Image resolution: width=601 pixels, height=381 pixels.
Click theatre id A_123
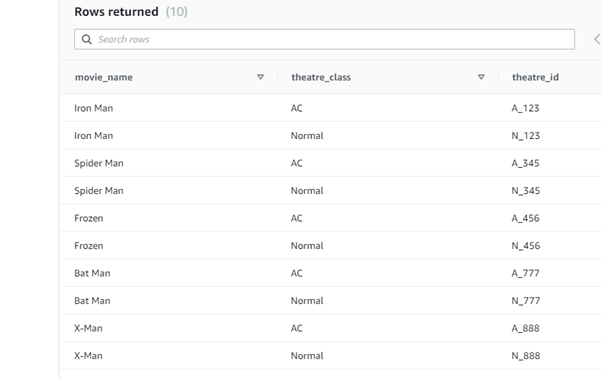click(x=525, y=108)
